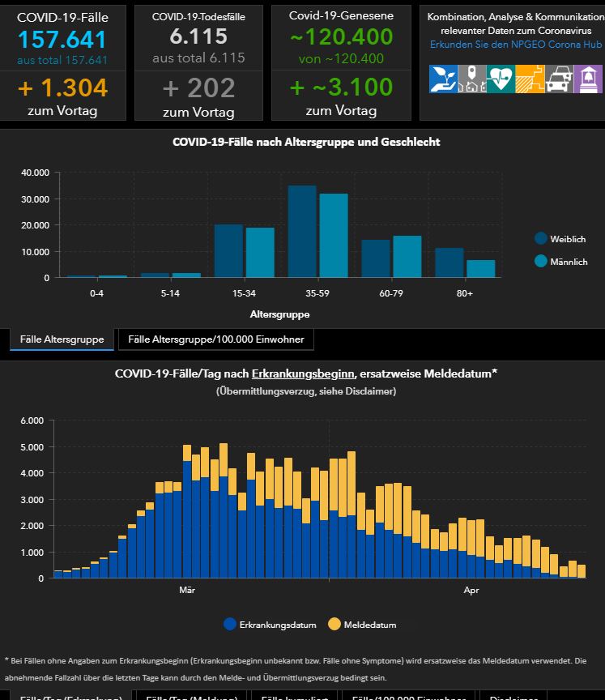
Task: Click the COVID-19-Todesfälle 6.115 indicator
Action: [198, 36]
